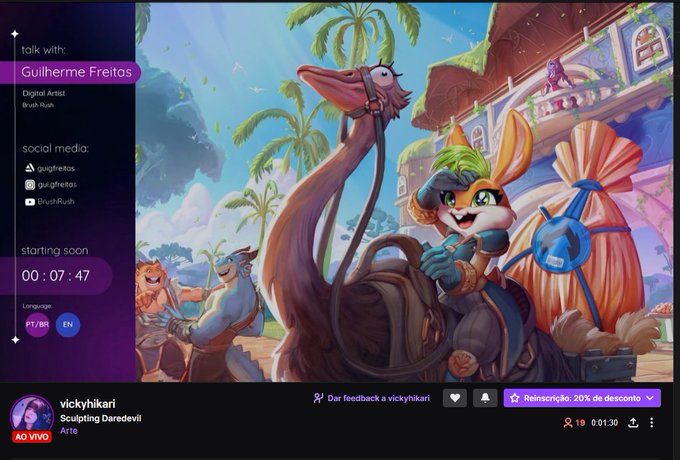Open the Arte category link
This screenshot has height=460, width=680.
pyautogui.click(x=69, y=431)
